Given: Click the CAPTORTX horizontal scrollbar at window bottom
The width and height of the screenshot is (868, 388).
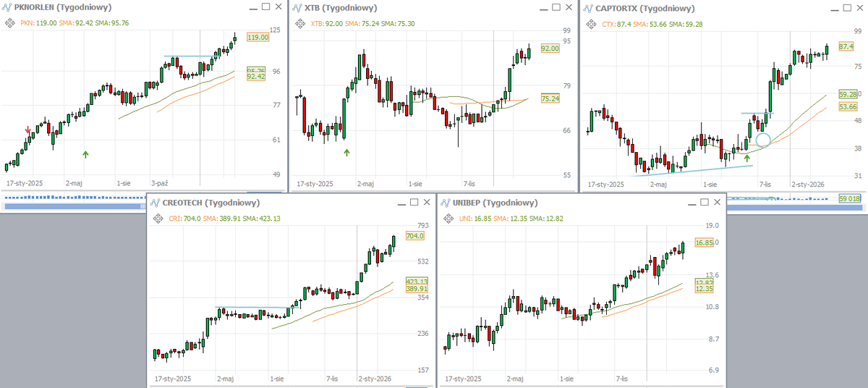Looking at the screenshot, I should pos(796,206).
